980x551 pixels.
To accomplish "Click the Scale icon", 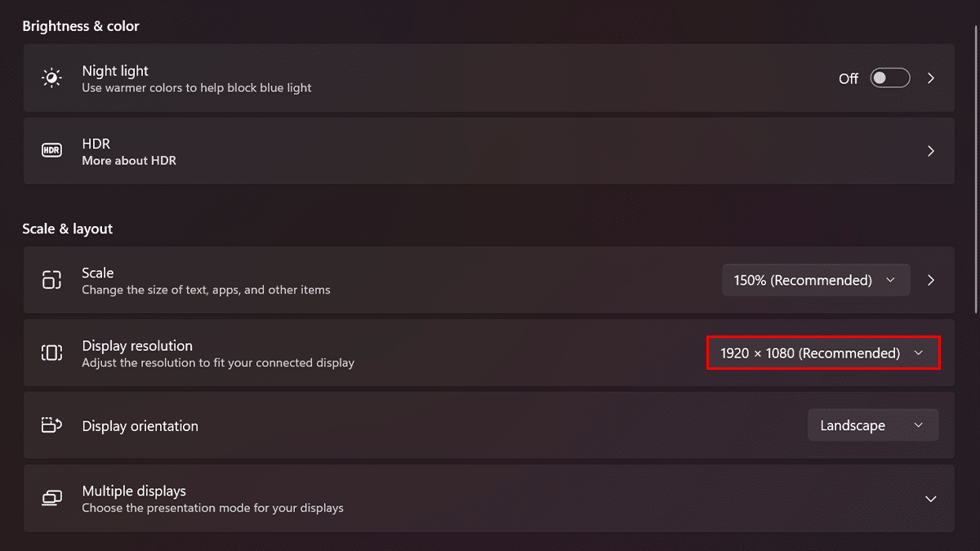I will click(x=51, y=280).
